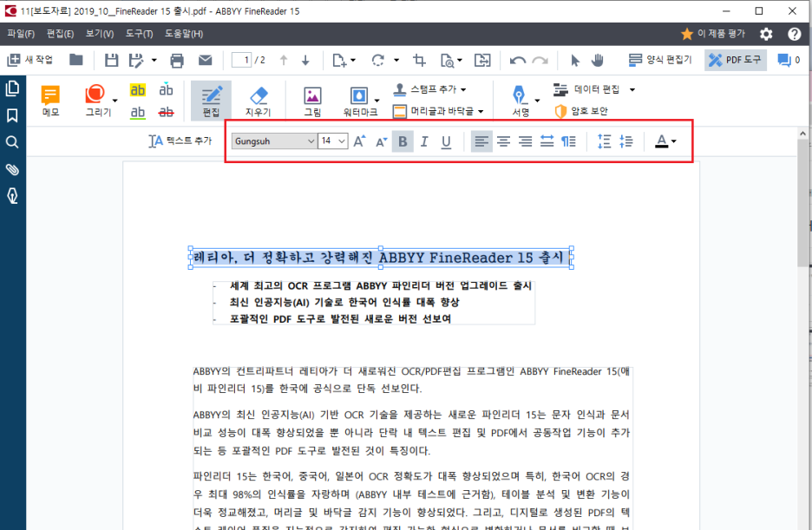The image size is (812, 530).
Task: Open the Search panel in sidebar
Action: click(12, 141)
